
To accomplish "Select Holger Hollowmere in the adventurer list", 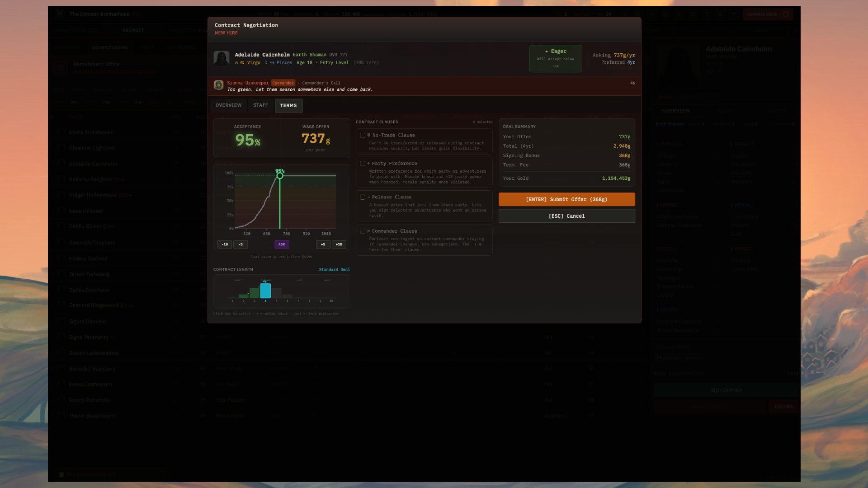I will coord(93,195).
